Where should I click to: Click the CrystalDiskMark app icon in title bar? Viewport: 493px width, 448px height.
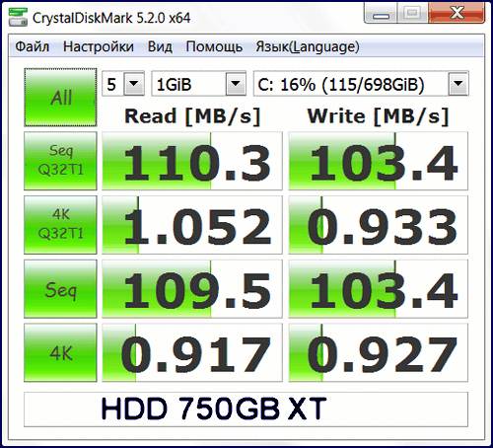(x=18, y=17)
